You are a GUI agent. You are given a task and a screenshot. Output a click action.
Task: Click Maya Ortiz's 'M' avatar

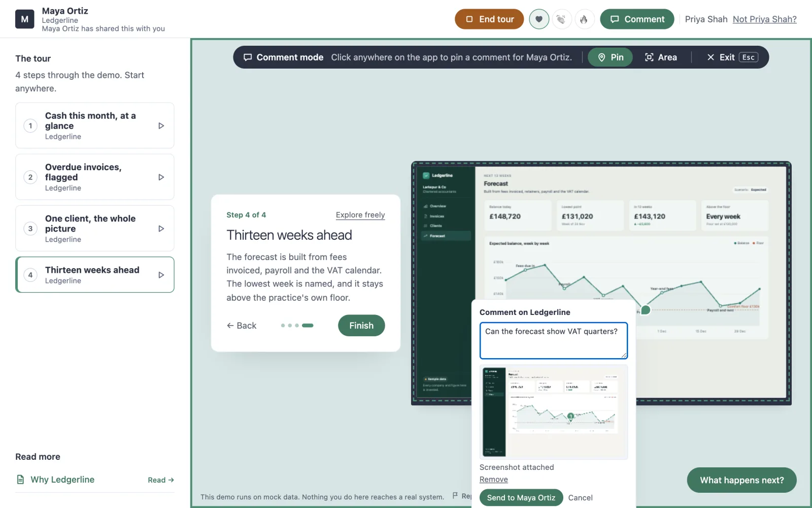25,19
